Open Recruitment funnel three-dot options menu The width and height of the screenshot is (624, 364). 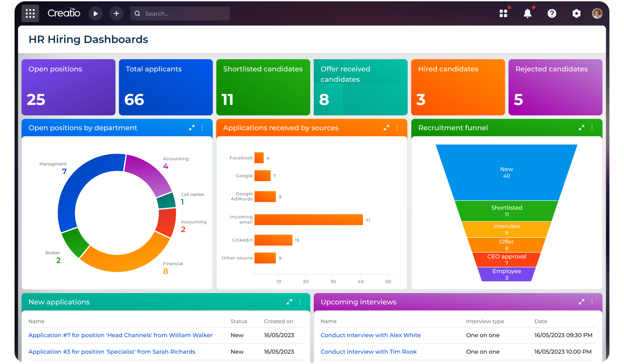(592, 128)
